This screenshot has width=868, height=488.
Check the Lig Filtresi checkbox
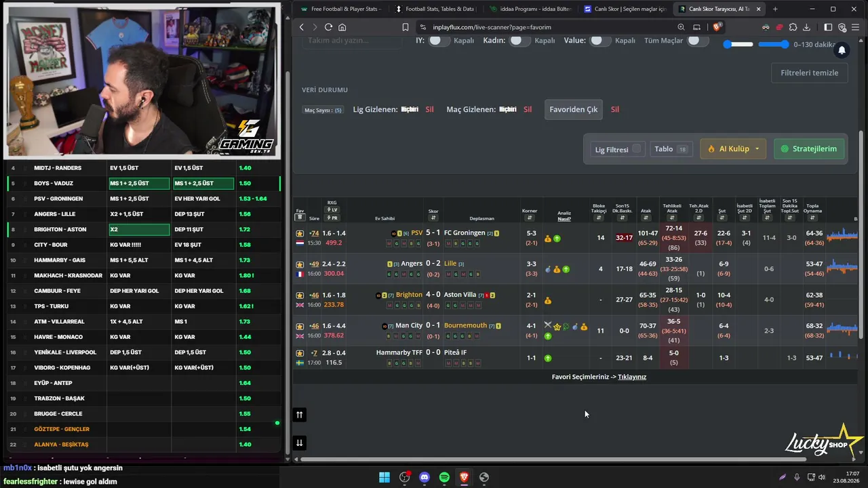[636, 149]
